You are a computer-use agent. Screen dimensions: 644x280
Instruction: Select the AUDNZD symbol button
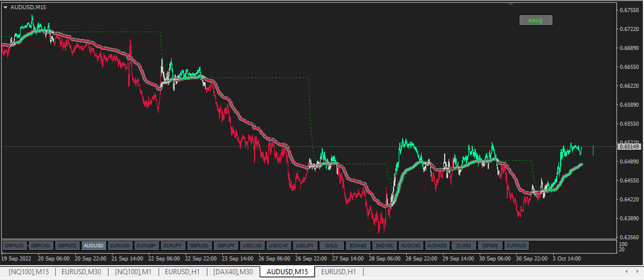437,246
